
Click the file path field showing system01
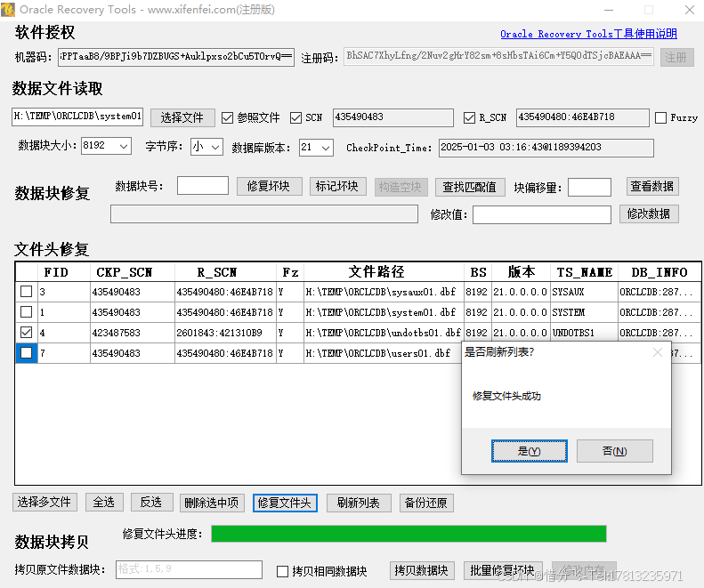[77, 117]
